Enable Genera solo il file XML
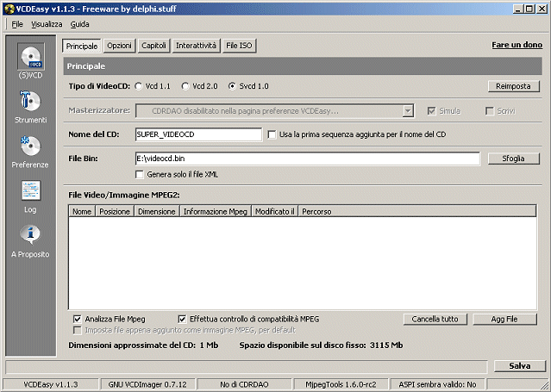The width and height of the screenshot is (551, 392). (140, 174)
